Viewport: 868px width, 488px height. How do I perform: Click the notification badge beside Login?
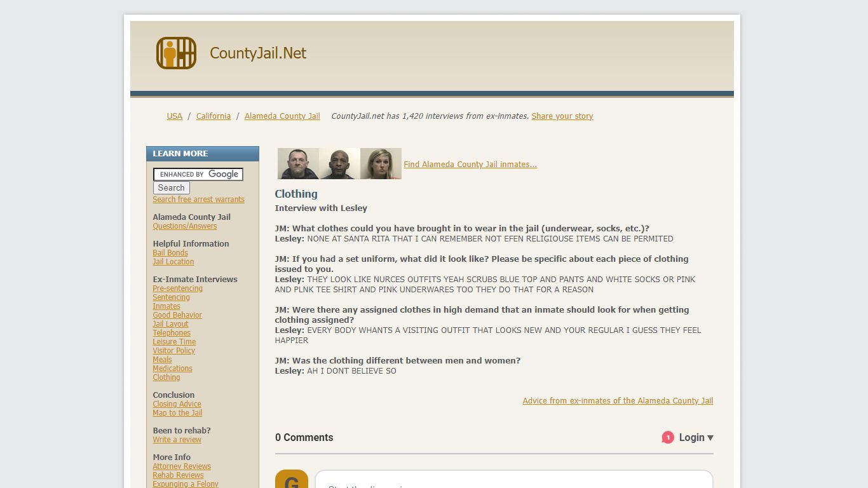coord(667,437)
